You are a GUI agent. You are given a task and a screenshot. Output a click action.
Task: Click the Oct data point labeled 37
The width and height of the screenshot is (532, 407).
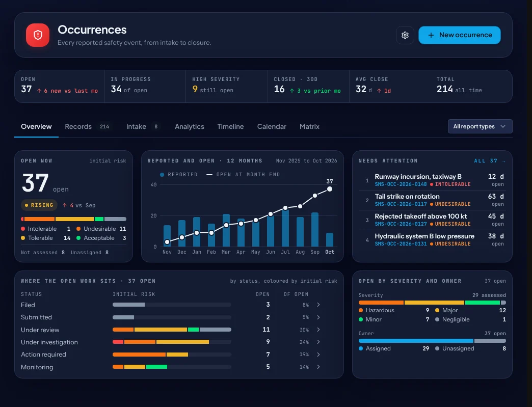click(330, 189)
